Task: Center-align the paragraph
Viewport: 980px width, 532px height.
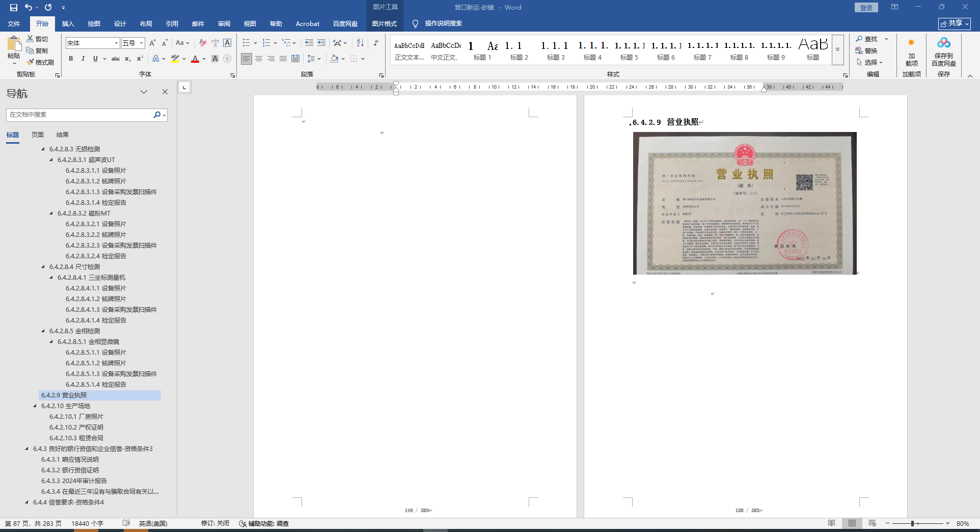Action: 259,59
